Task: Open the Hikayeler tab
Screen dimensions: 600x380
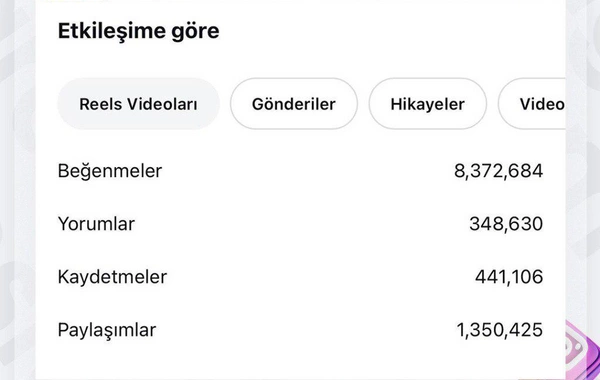Action: [427, 104]
